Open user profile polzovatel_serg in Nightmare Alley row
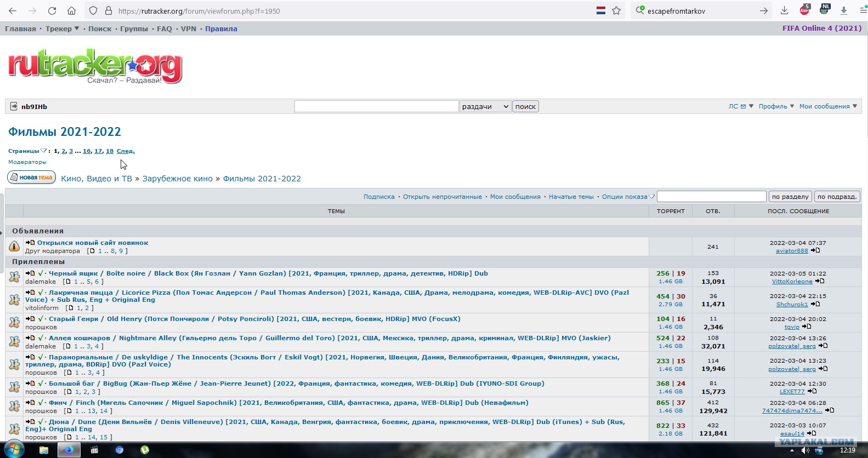Image resolution: width=868 pixels, height=458 pixels. click(792, 346)
